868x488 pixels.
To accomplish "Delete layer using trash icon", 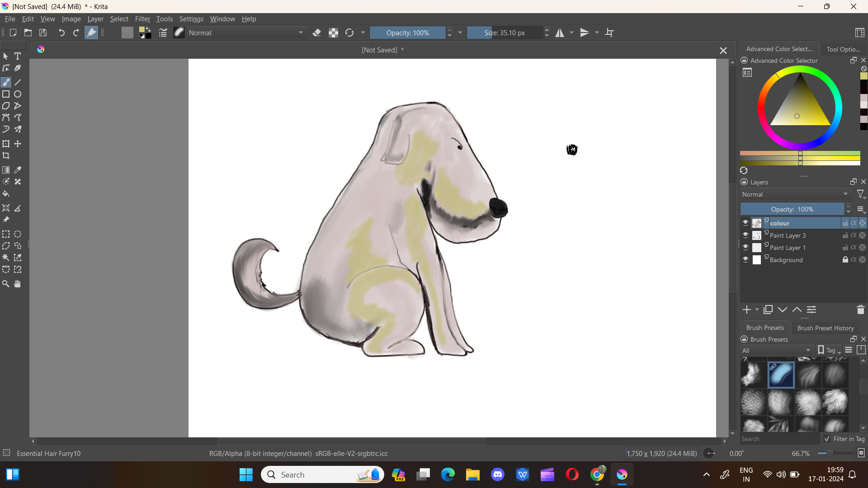I will tap(860, 310).
